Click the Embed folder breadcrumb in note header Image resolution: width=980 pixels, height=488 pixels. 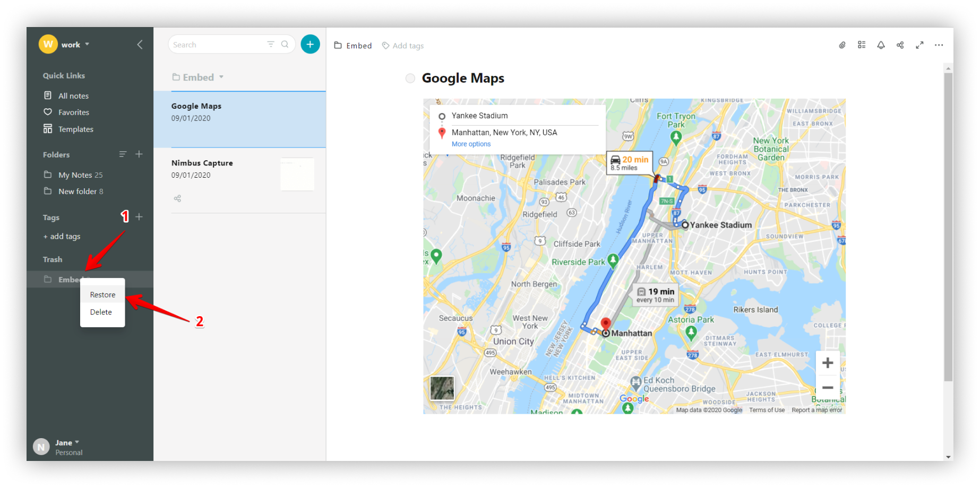coord(353,46)
